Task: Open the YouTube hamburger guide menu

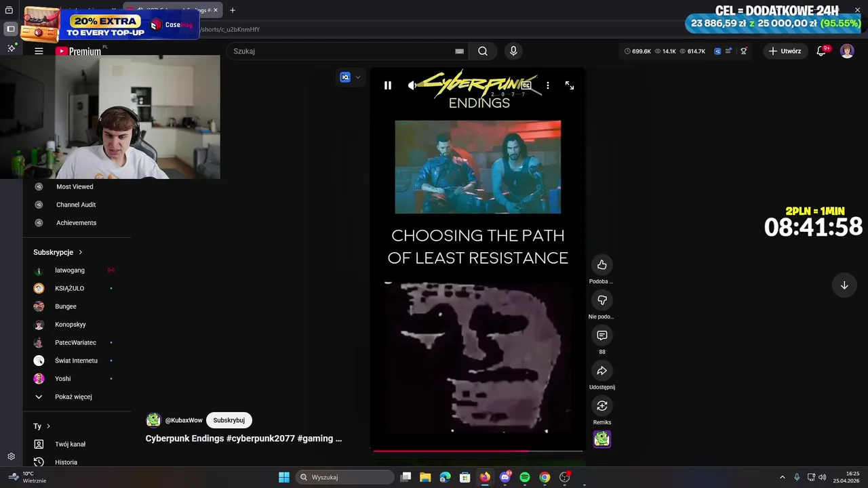Action: tap(39, 51)
